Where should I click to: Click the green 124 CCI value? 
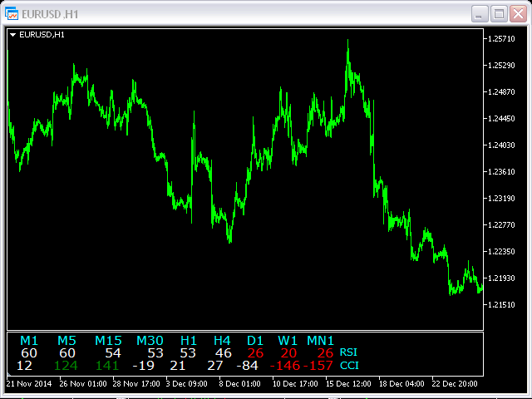66,365
